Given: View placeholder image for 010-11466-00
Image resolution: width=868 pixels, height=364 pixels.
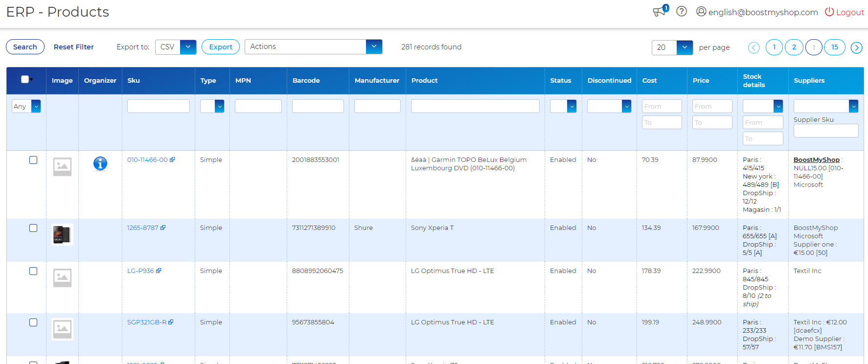Looking at the screenshot, I should click(62, 166).
